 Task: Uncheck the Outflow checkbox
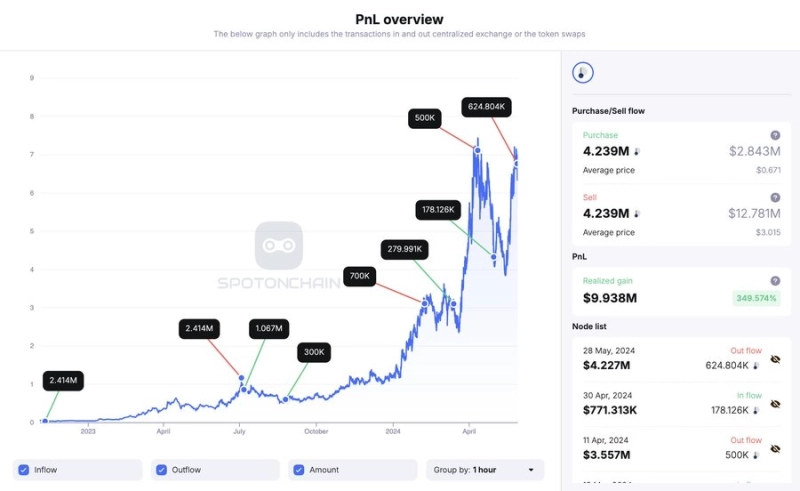[x=160, y=470]
